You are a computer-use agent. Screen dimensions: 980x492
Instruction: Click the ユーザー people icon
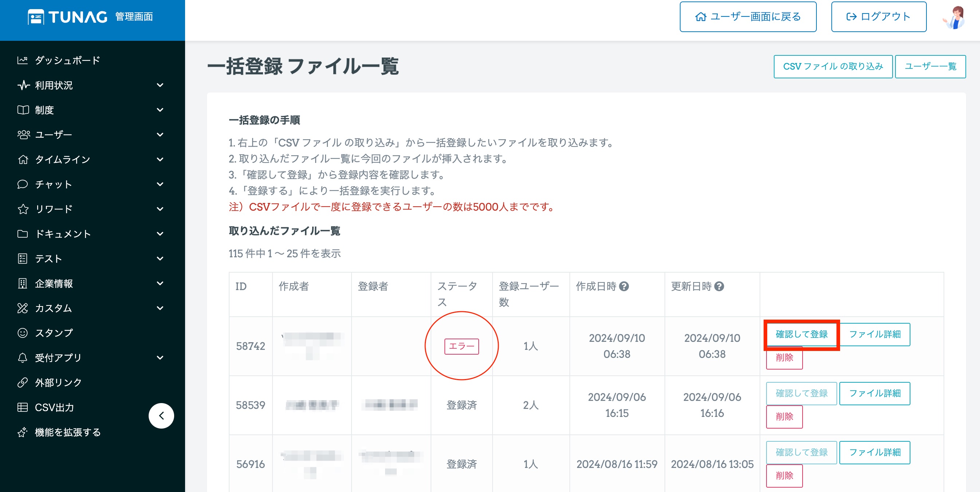coord(24,134)
